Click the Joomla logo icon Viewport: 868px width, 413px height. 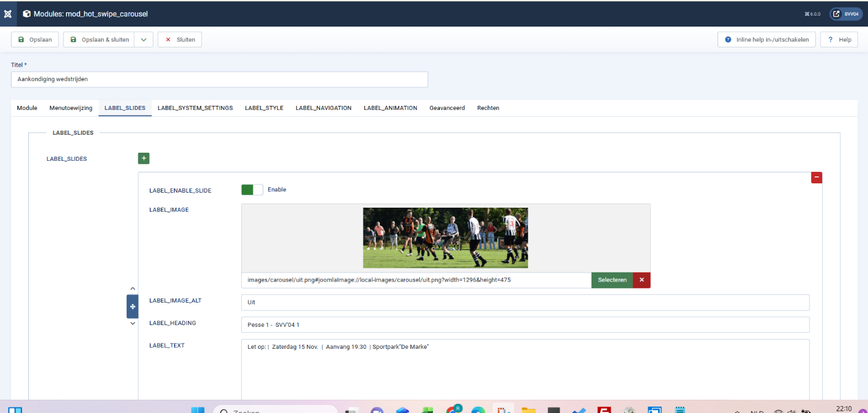8,13
